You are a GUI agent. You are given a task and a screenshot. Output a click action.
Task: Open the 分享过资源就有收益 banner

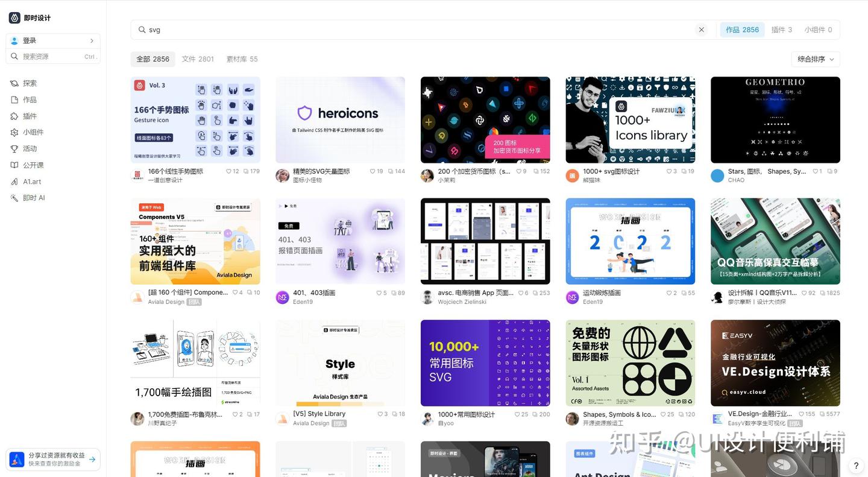coord(53,460)
